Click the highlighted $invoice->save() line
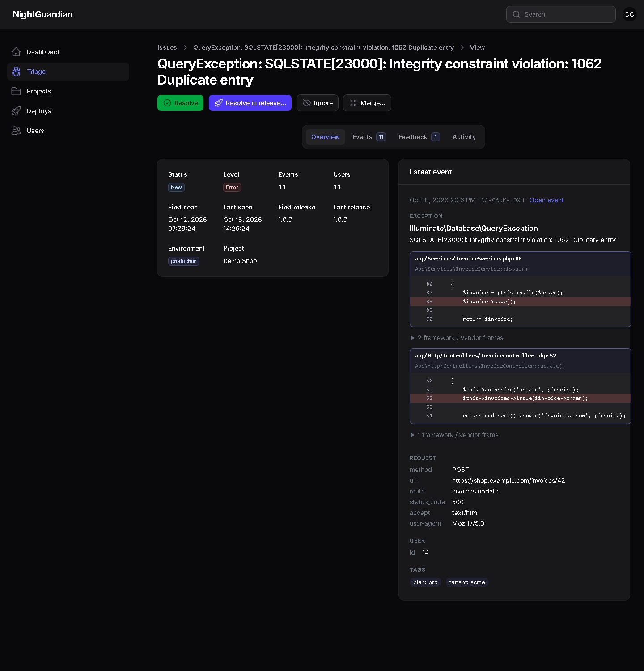Image resolution: width=644 pixels, height=671 pixels. pos(521,302)
